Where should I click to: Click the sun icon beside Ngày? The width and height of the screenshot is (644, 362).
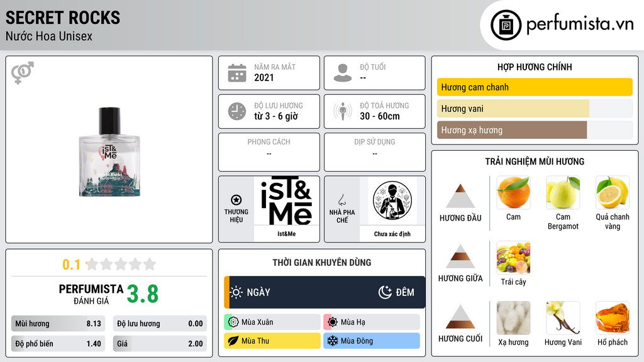click(236, 292)
